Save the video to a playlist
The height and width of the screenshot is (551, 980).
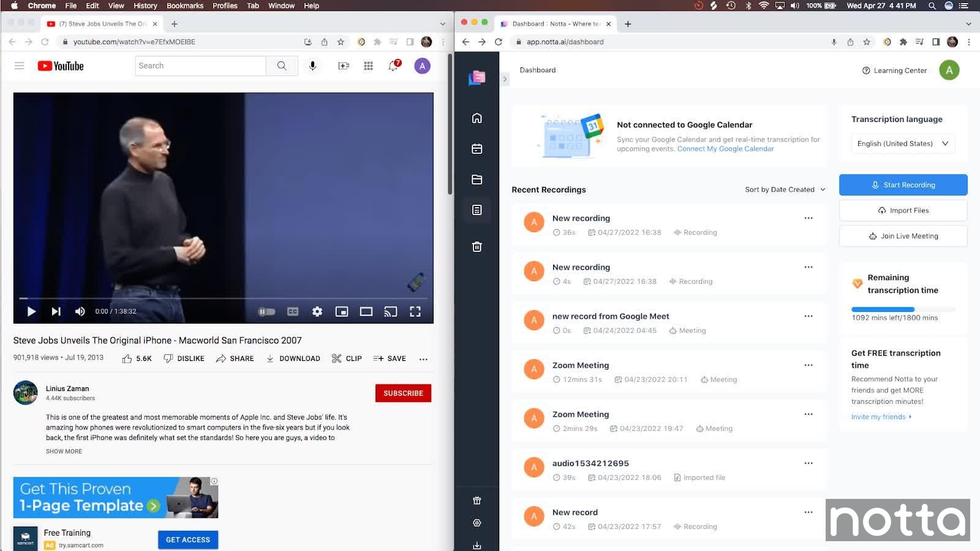pos(390,359)
